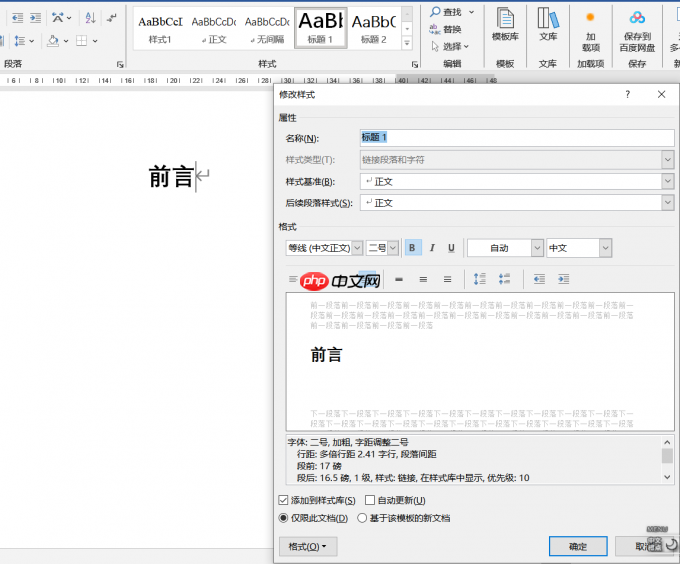Click scroll down arrow in style description
This screenshot has height=564, width=680.
[x=667, y=477]
